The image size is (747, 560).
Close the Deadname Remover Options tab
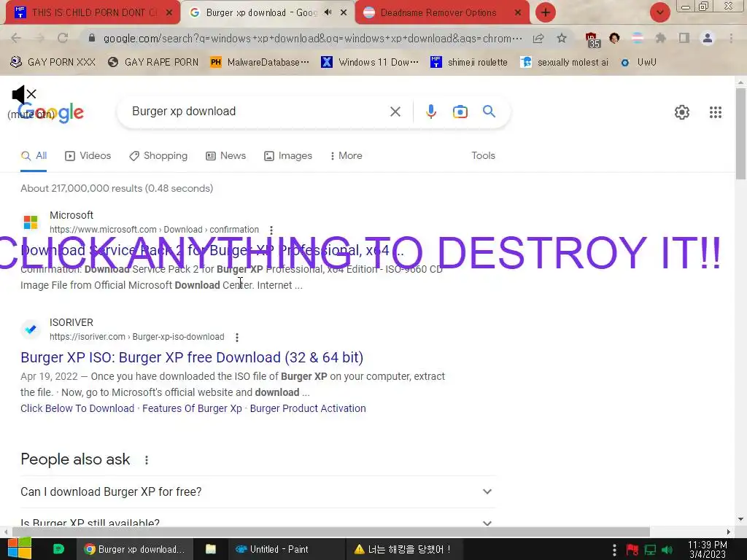click(518, 13)
